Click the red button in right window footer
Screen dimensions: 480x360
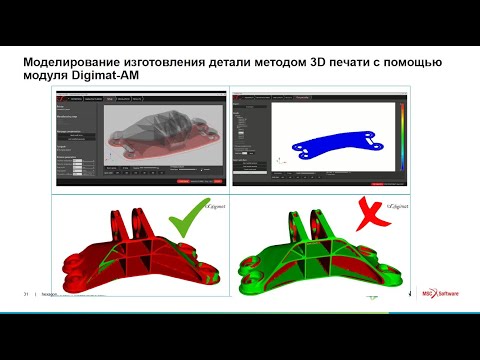click(x=377, y=184)
